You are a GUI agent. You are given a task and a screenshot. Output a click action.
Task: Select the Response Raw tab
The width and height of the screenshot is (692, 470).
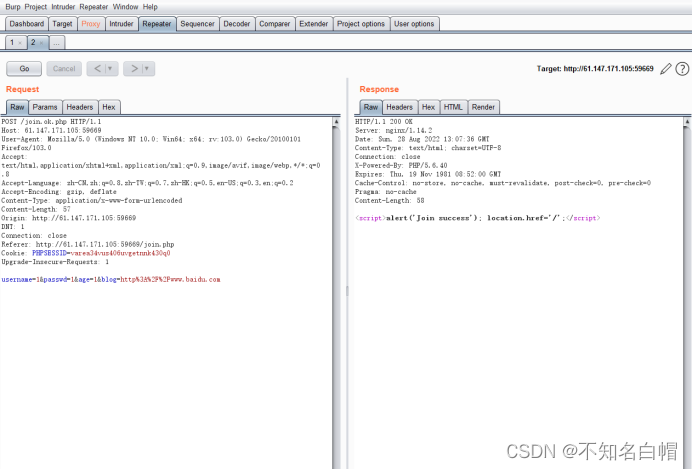click(371, 107)
